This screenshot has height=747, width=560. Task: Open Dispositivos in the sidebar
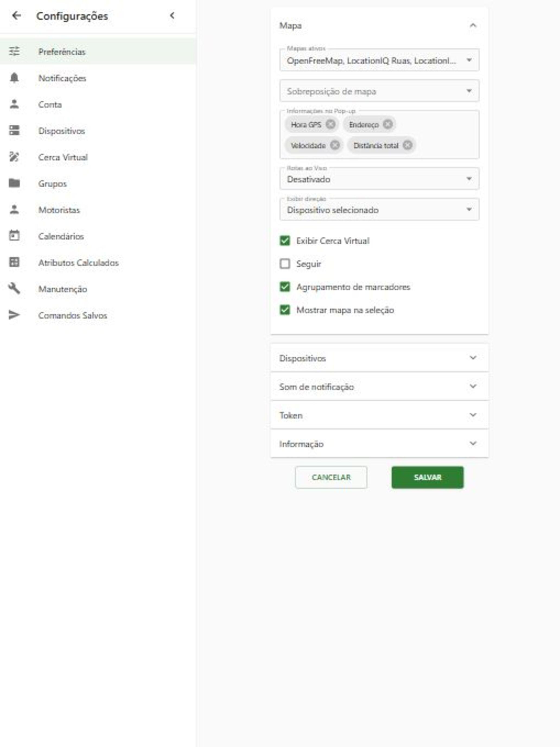tap(98, 130)
